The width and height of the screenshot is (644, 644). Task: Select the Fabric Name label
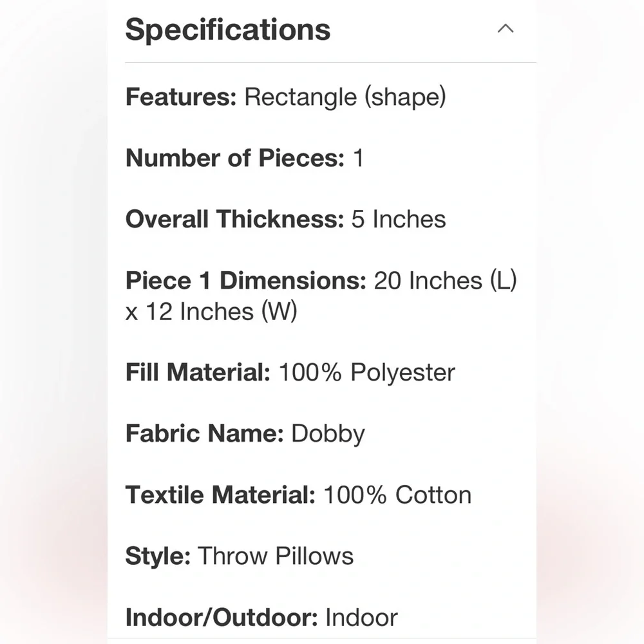tap(204, 433)
